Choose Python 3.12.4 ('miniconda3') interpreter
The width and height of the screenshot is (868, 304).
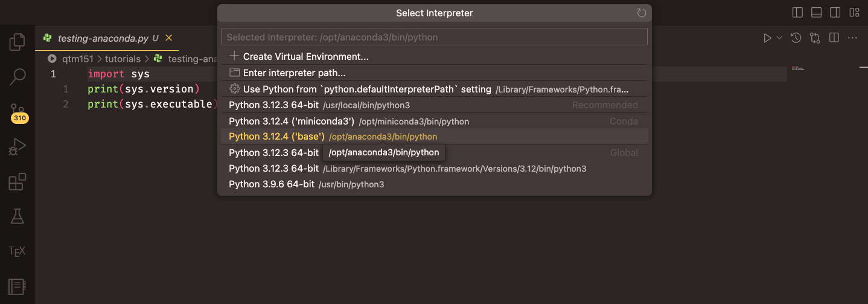(292, 121)
